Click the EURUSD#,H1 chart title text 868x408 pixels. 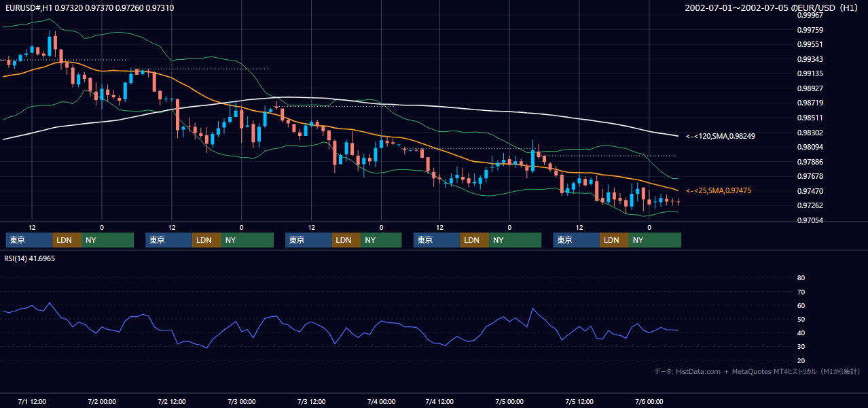[x=88, y=7]
